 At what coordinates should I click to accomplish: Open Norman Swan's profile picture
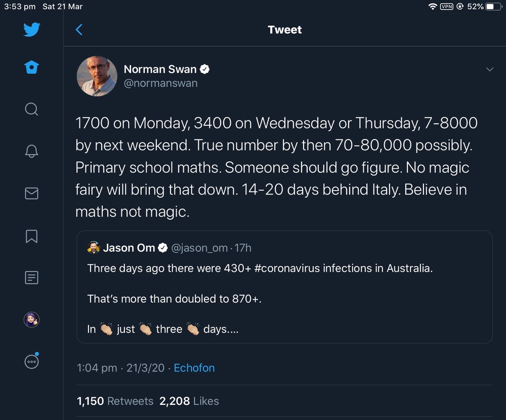click(x=97, y=76)
